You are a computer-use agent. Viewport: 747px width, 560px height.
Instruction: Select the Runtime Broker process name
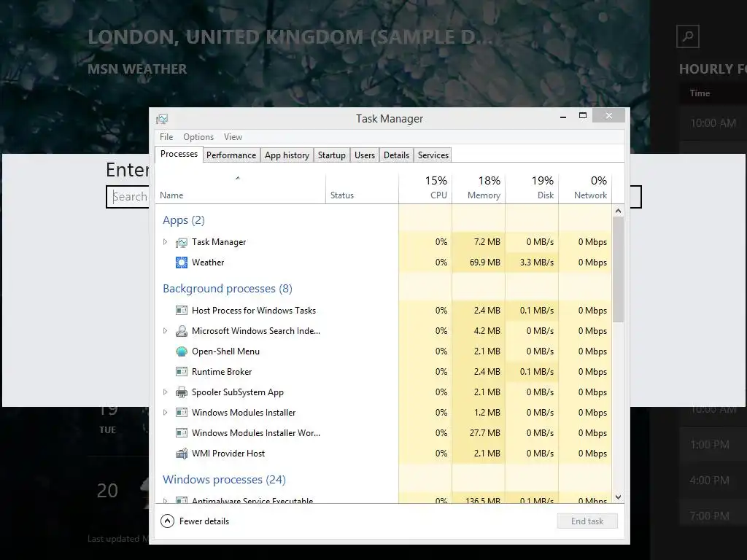point(222,372)
